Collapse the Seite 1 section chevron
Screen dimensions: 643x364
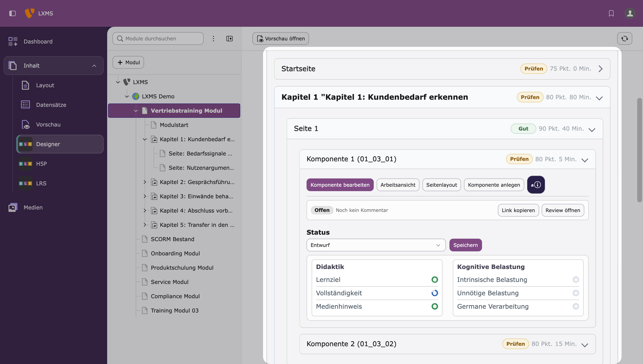point(592,130)
